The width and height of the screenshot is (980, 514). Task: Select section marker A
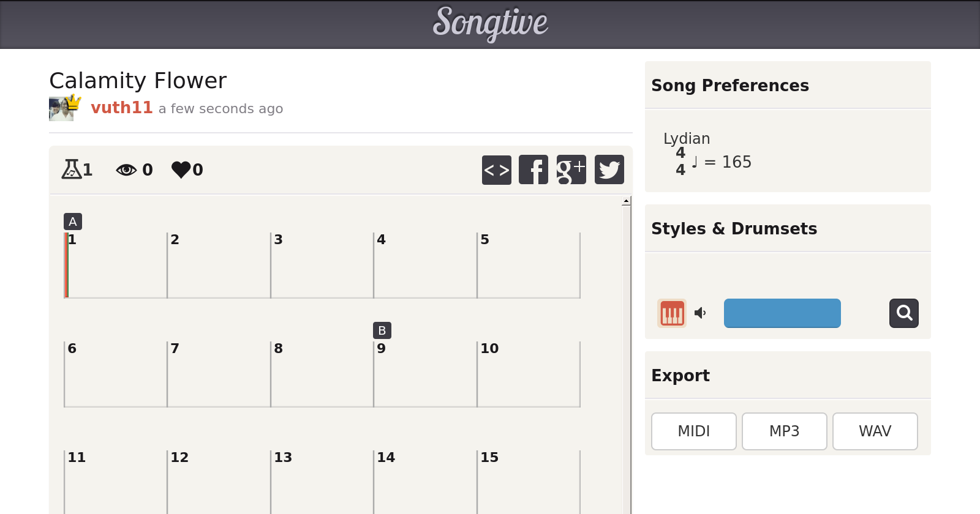click(x=73, y=222)
